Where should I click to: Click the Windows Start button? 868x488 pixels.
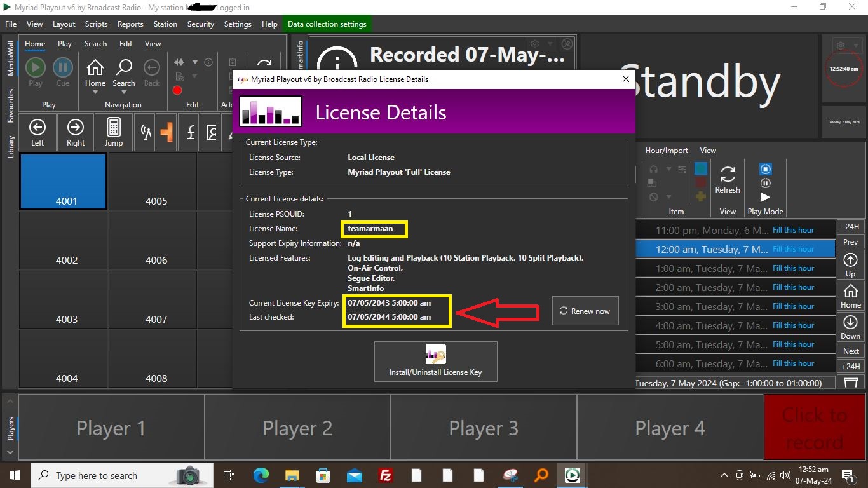pos(15,475)
